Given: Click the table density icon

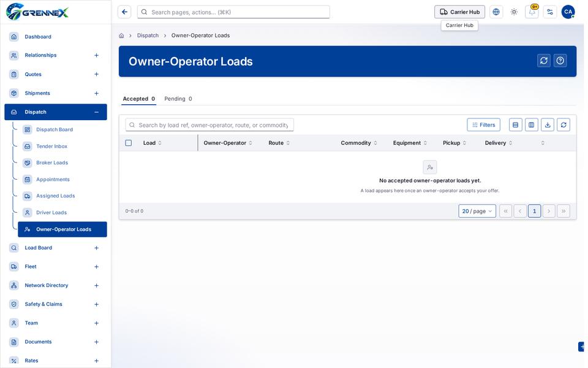Looking at the screenshot, I should pyautogui.click(x=515, y=125).
